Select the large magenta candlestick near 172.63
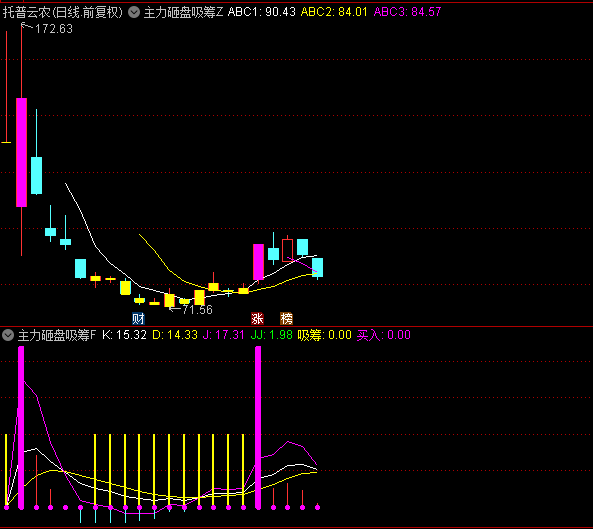The image size is (593, 529). [x=22, y=152]
